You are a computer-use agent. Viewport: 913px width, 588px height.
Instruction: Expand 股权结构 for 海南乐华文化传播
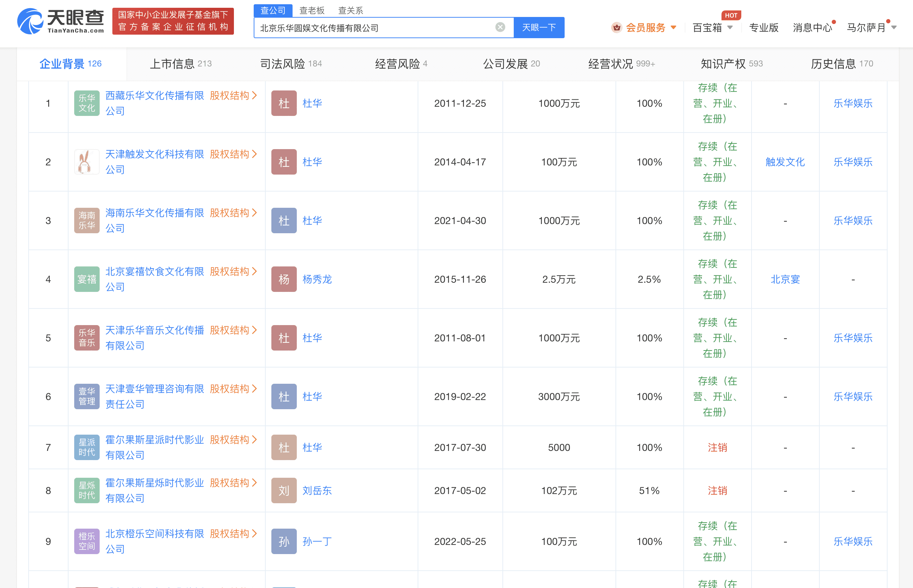coord(234,213)
